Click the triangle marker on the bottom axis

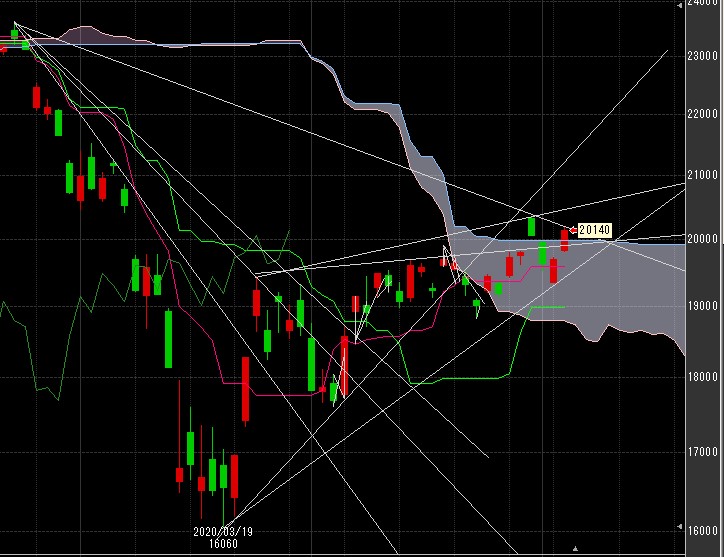pyautogui.click(x=574, y=548)
